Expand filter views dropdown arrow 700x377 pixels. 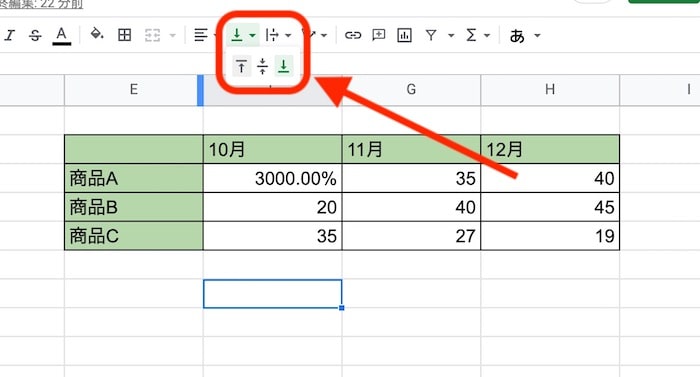click(451, 35)
